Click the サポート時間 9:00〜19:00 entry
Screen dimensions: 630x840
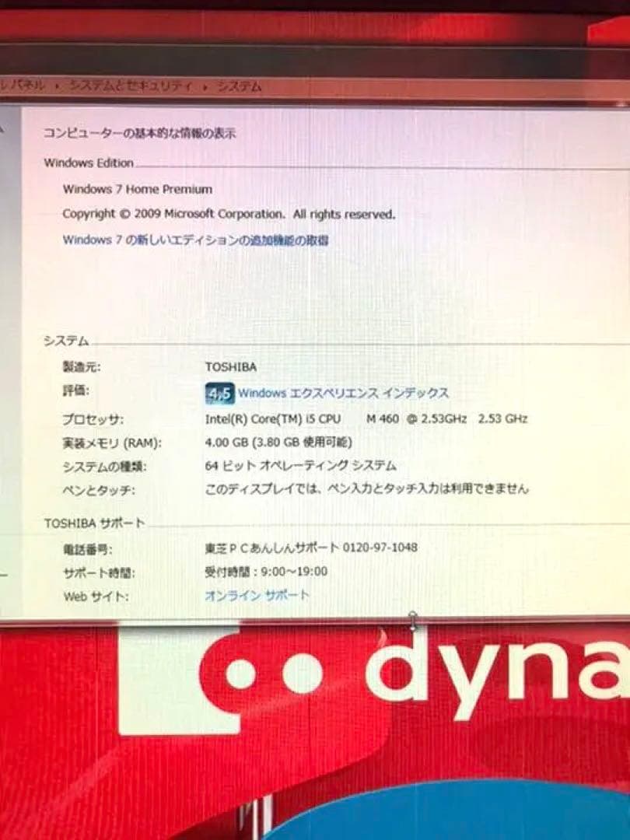[264, 571]
